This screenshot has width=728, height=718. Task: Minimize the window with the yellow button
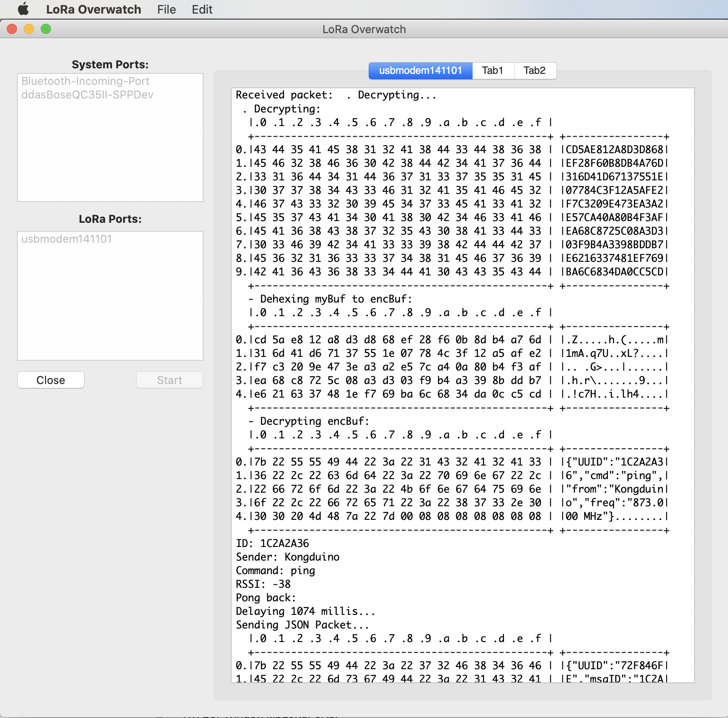click(x=29, y=29)
